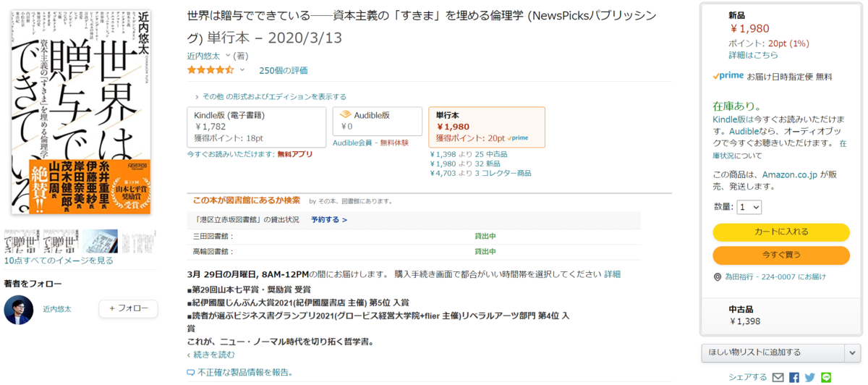The height and width of the screenshot is (385, 868).
Task: Select Audible版 format
Action: coord(378,121)
